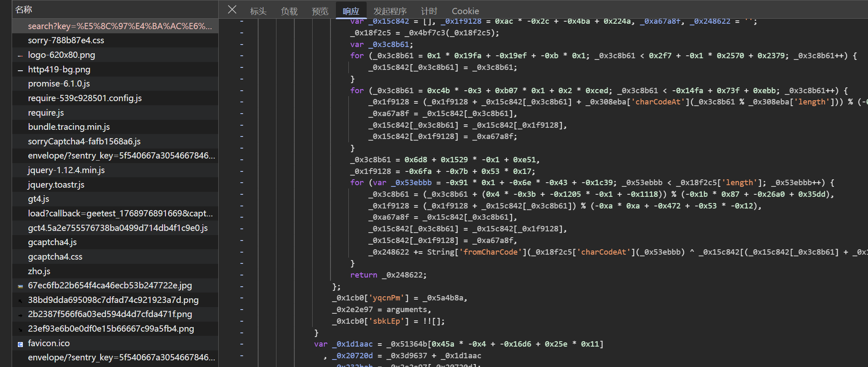Image resolution: width=868 pixels, height=367 pixels.
Task: Close the request details panel
Action: click(x=232, y=10)
